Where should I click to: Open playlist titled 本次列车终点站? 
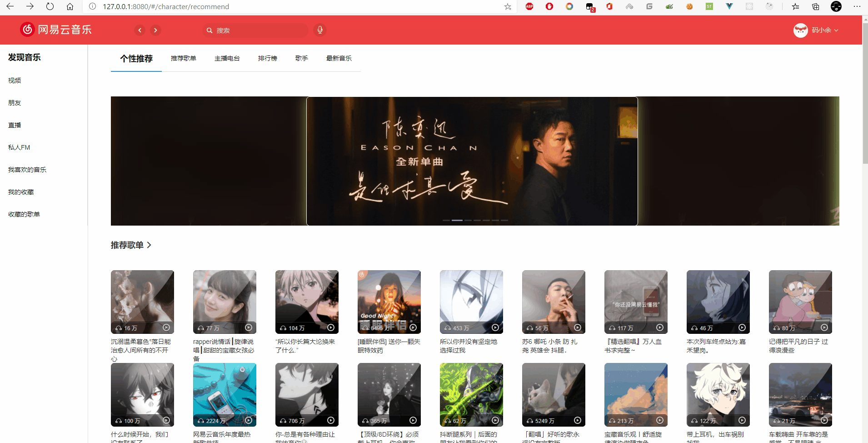coord(716,346)
